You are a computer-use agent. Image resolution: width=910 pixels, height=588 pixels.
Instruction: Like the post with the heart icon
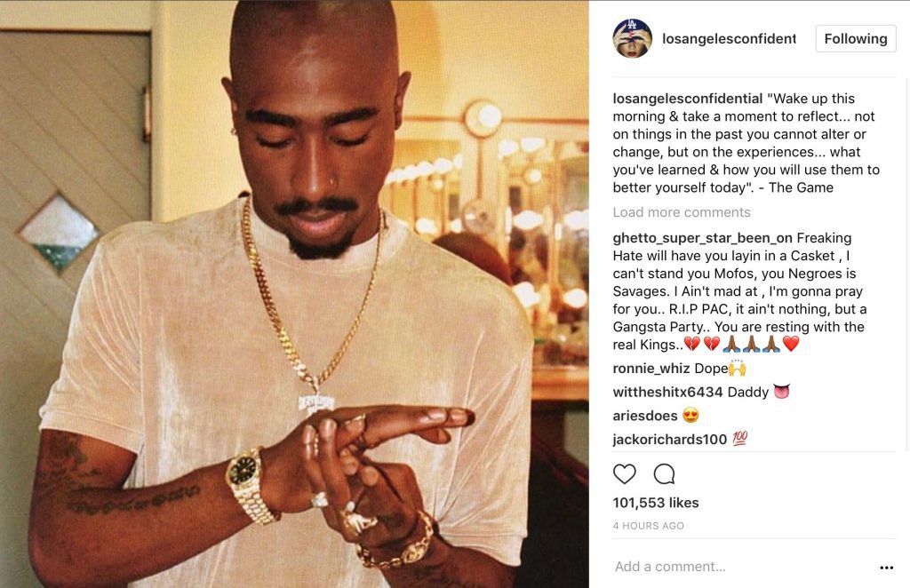tap(625, 474)
